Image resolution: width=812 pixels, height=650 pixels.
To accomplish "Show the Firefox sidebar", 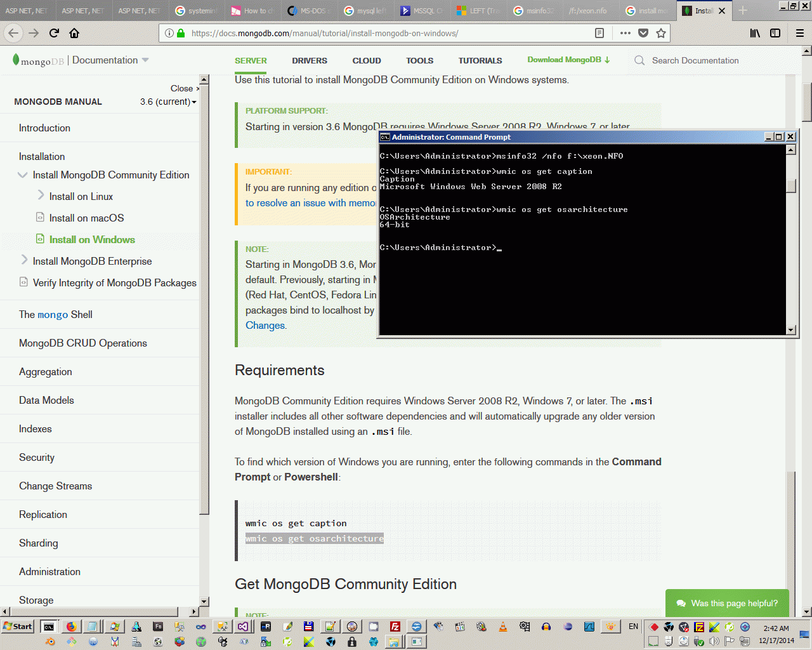I will click(x=775, y=33).
